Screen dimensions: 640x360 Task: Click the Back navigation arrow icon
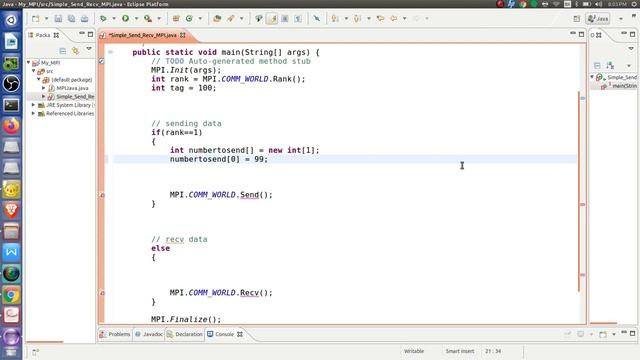(x=394, y=18)
